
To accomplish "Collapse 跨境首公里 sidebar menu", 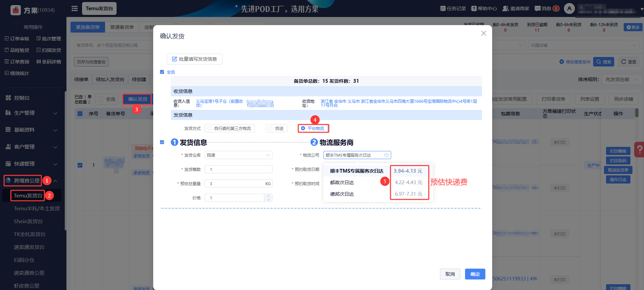I will click(32, 180).
